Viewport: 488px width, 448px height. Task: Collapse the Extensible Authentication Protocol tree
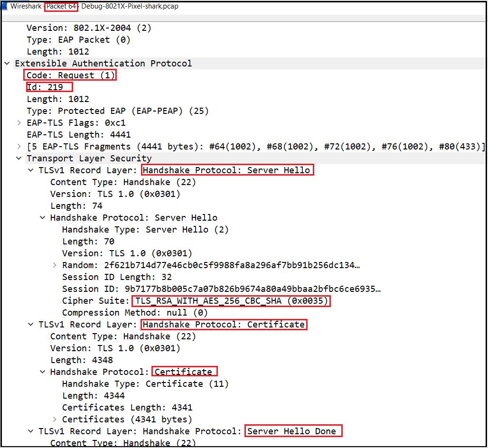(x=7, y=63)
